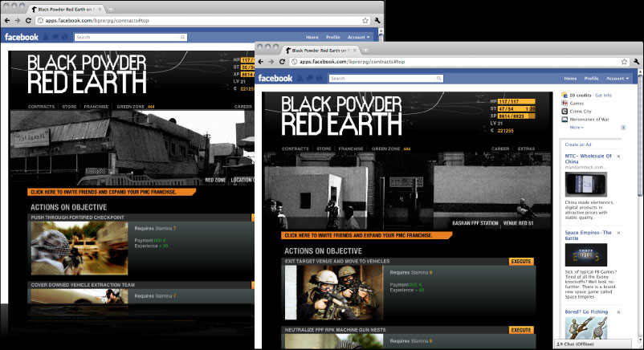This screenshot has width=644, height=350.
Task: Expand More list in sidebar
Action: click(x=577, y=128)
